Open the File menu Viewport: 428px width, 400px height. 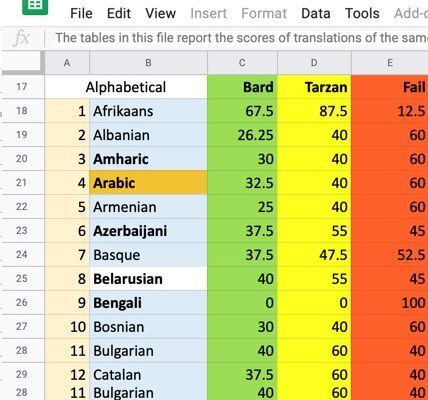81,13
